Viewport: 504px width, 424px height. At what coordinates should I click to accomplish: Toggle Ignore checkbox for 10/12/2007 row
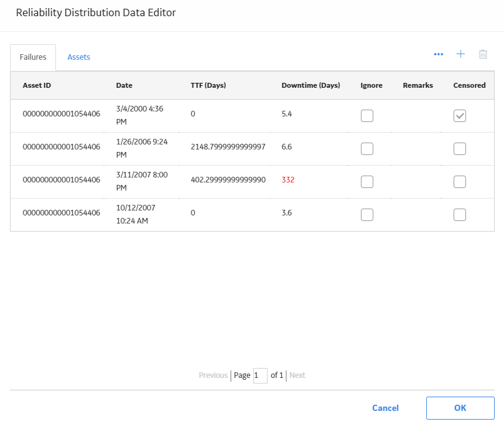click(x=366, y=215)
